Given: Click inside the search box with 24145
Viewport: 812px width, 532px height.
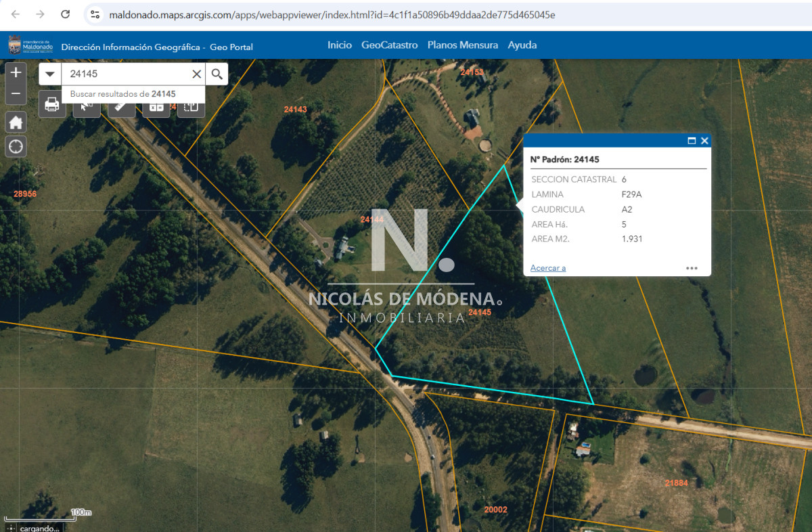Looking at the screenshot, I should (x=125, y=74).
